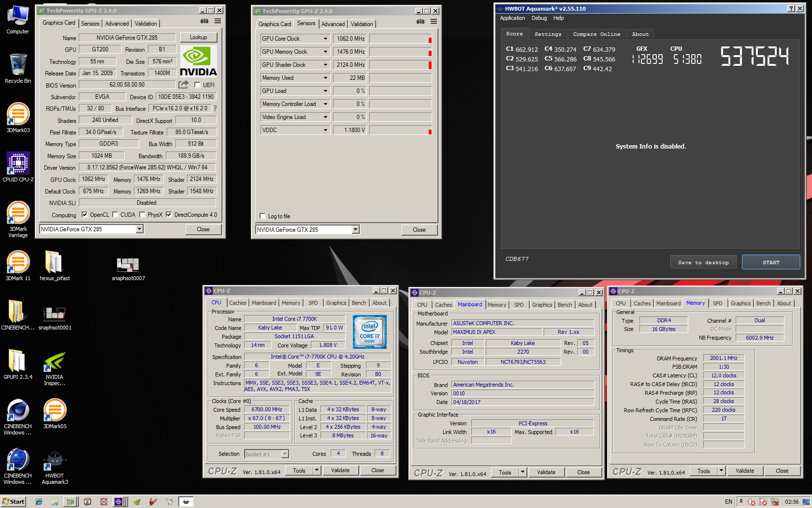
Task: Launch the NVIDIA Inspector desktop icon
Action: [x=55, y=368]
